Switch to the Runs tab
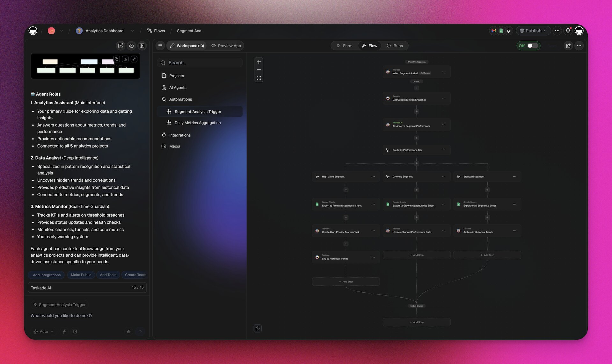 [395, 46]
